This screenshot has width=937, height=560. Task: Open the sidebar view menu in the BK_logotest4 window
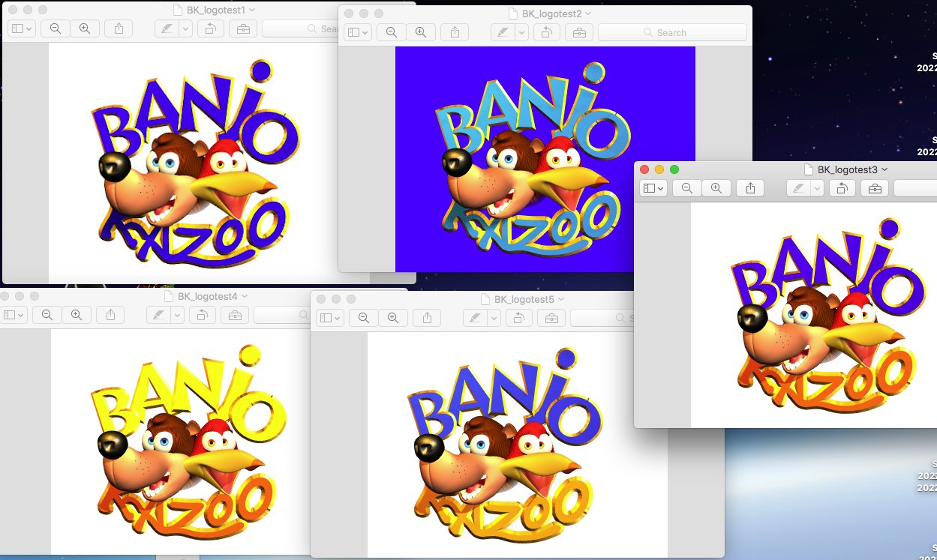[x=13, y=315]
